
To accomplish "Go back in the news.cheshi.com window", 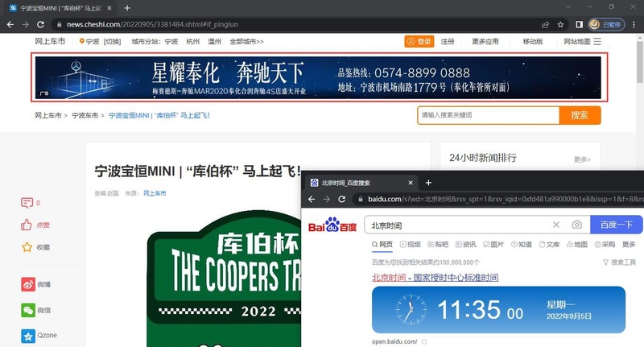I will 10,25.
